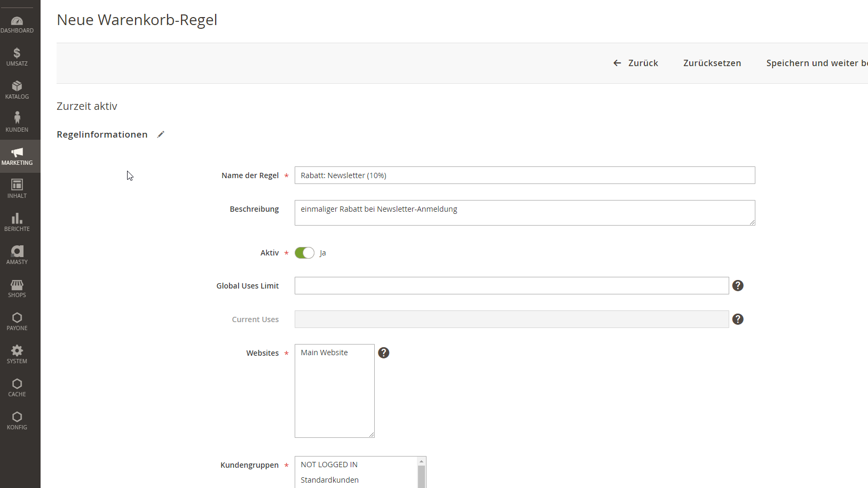Screen dimensions: 868x488
Task: Click the Zurück button
Action: 636,63
